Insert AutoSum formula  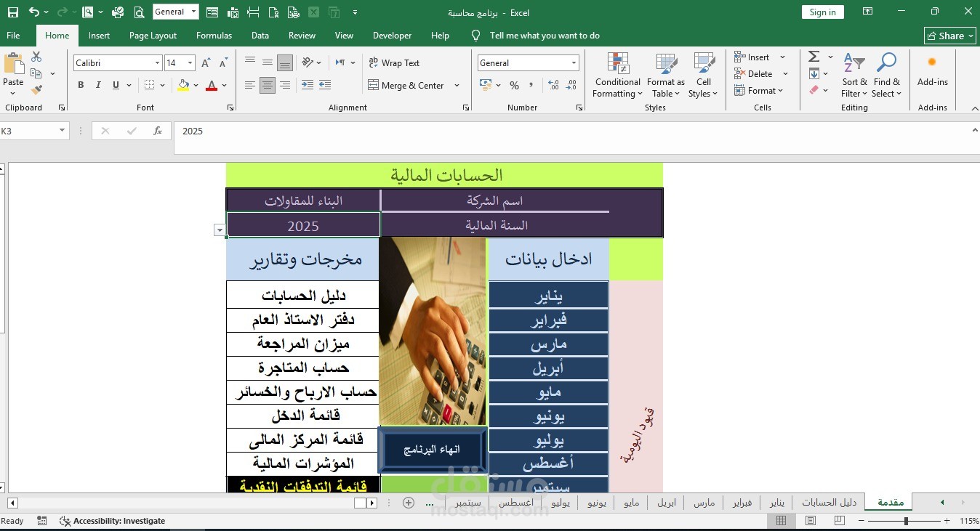tap(814, 57)
